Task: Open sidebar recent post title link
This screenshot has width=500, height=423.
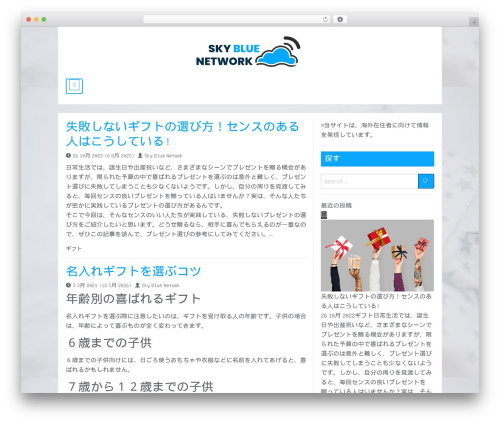Action: (376, 301)
